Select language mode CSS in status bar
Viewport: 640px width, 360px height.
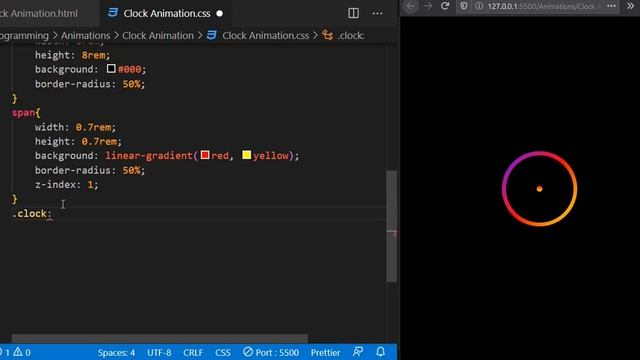[x=223, y=352]
